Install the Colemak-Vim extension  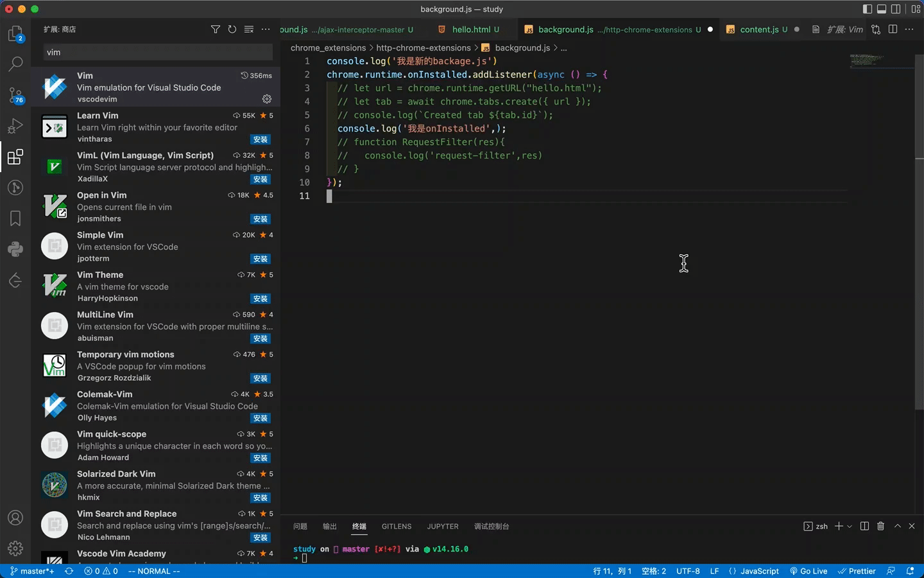tap(261, 418)
